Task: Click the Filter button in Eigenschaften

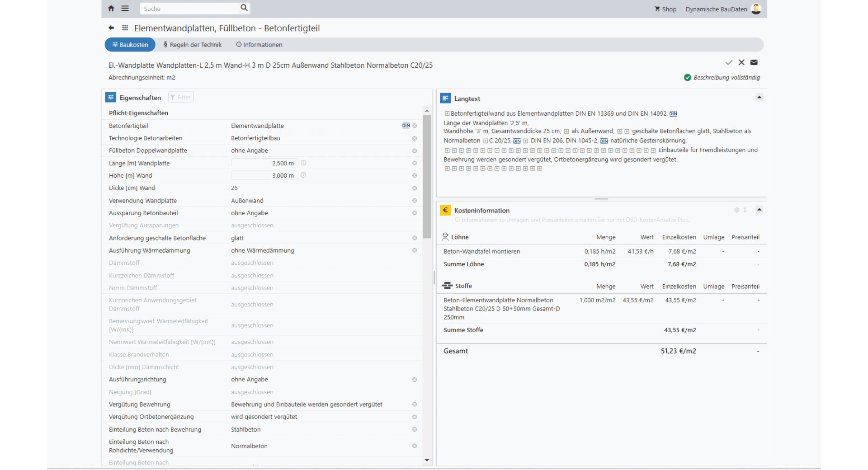Action: [181, 98]
